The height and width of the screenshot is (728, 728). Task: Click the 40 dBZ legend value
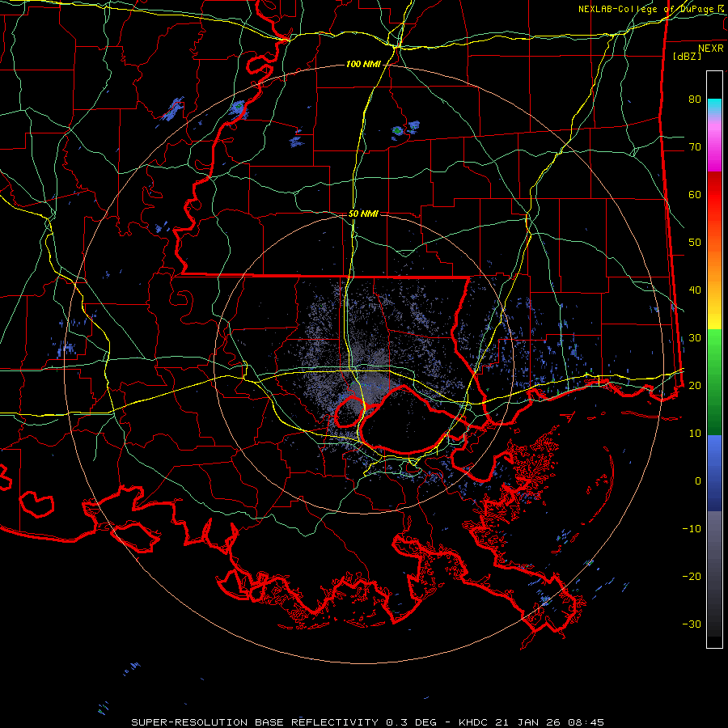pyautogui.click(x=695, y=290)
